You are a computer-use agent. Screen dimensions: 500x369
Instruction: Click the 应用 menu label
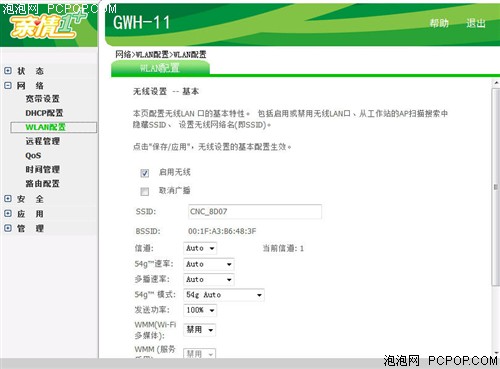pos(30,214)
